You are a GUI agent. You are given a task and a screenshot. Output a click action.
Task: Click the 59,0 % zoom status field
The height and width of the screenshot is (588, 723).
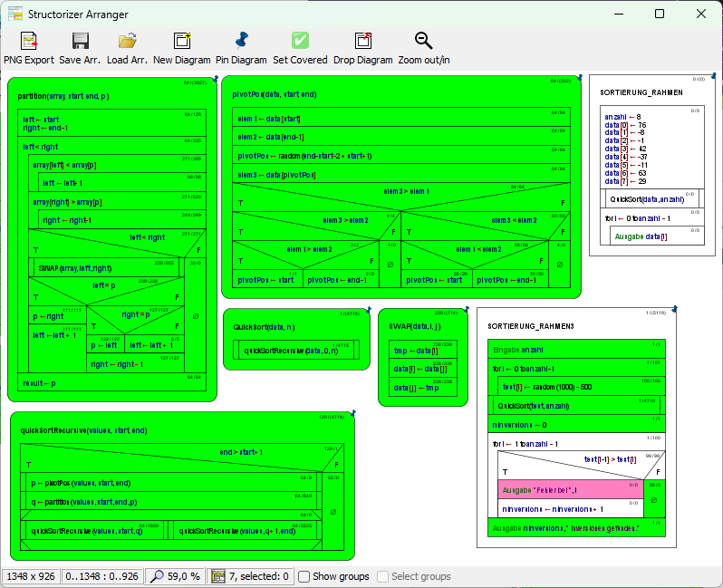pyautogui.click(x=175, y=576)
